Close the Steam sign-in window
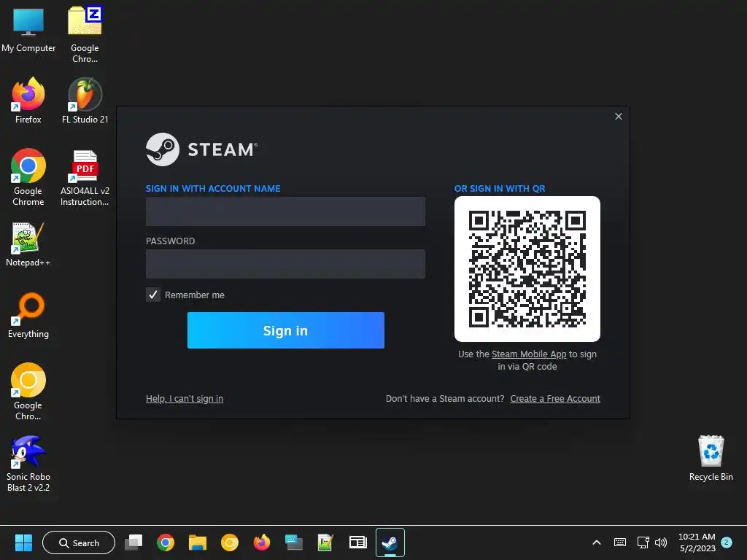This screenshot has width=747, height=560. point(619,116)
